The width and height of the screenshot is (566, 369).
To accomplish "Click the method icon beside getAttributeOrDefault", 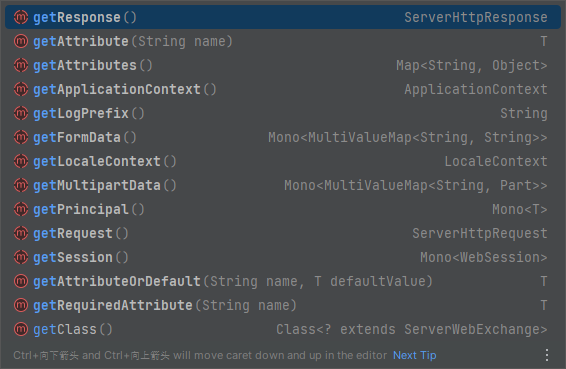I will point(21,281).
